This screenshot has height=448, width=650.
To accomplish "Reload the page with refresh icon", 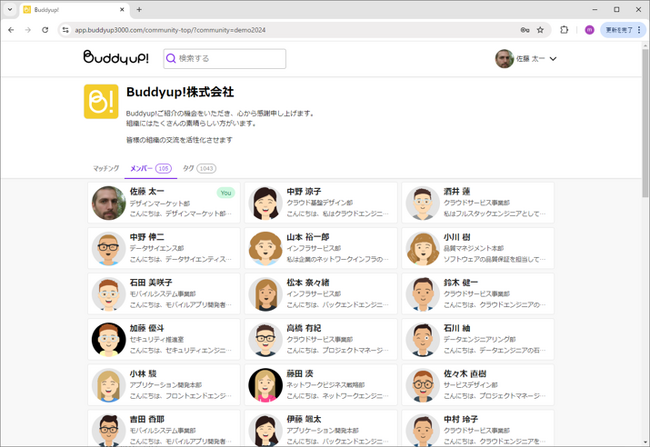I will [45, 30].
